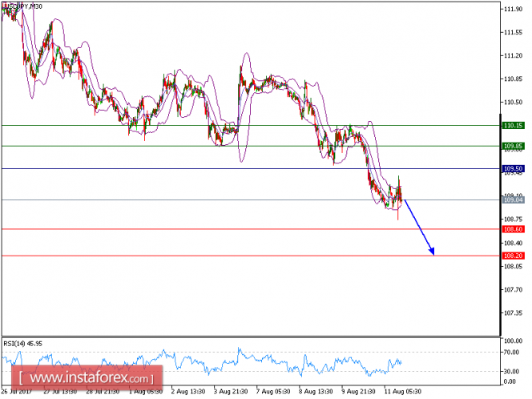Click the 111.55 price axis value
This screenshot has height=399, width=532.
pyautogui.click(x=513, y=32)
